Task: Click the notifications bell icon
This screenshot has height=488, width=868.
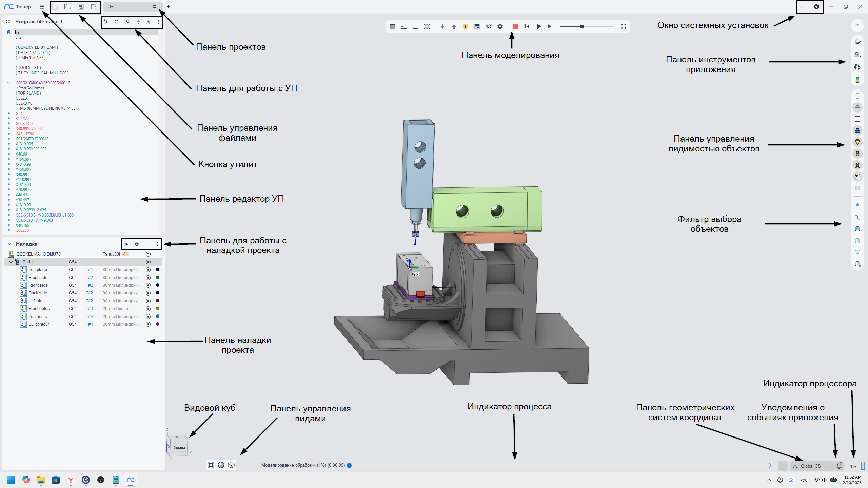Action: coord(839,466)
